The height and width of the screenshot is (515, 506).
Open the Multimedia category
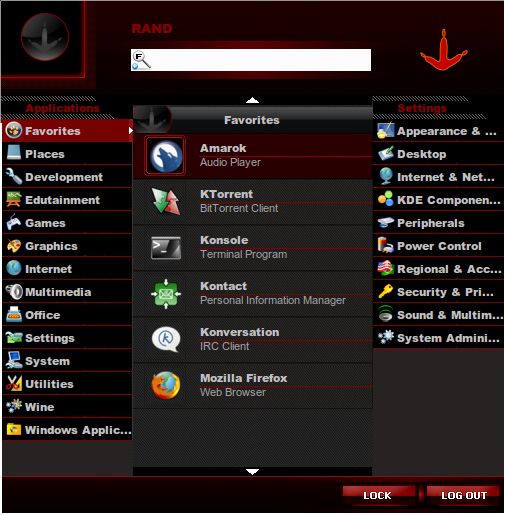(67, 292)
